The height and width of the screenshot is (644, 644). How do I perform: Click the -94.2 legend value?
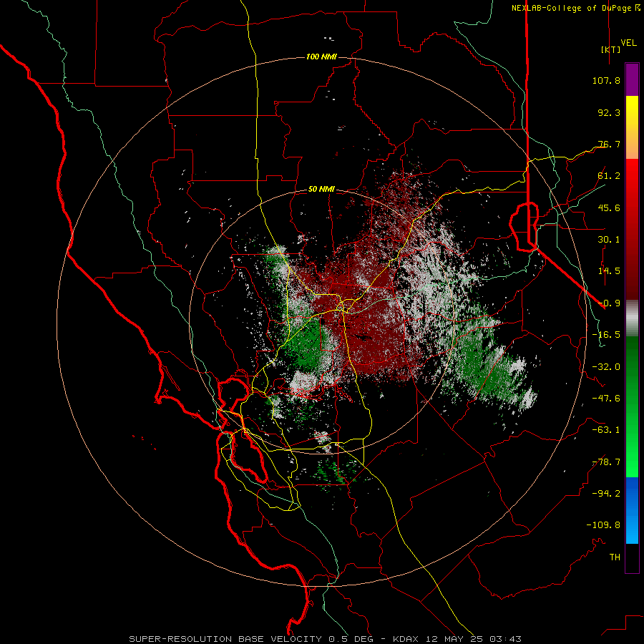[x=606, y=494]
